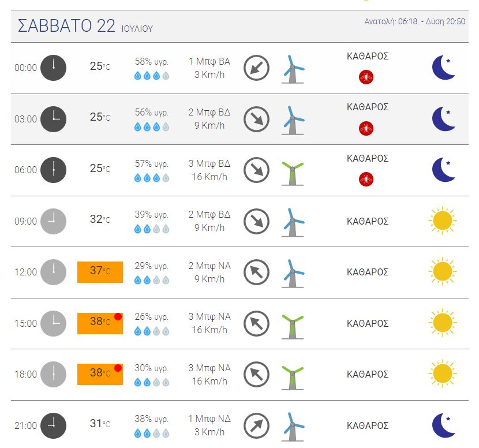
Task: Click the clock icon for 03:00
Action: (54, 119)
